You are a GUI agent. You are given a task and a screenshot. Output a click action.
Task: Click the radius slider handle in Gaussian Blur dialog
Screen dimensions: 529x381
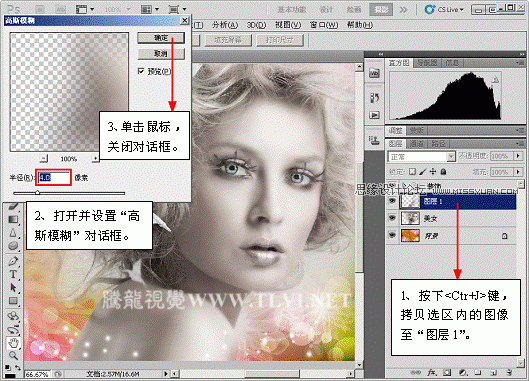pos(37,193)
